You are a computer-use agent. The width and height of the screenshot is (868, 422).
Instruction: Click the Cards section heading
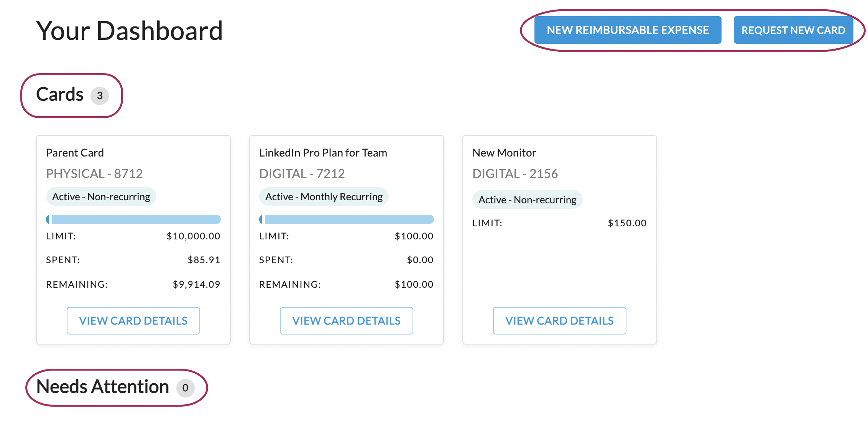(60, 94)
